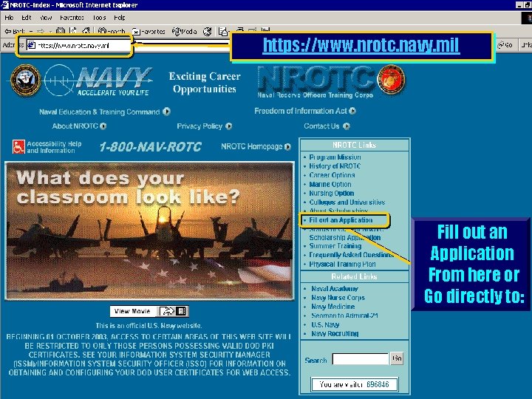The image size is (532, 399).
Task: Open the Seaman to Admiral-21 link
Action: point(344,316)
